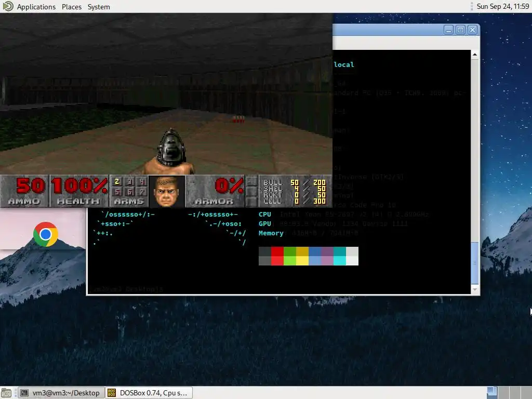
Task: Click the CELL ammo row in Doom
Action: point(294,201)
